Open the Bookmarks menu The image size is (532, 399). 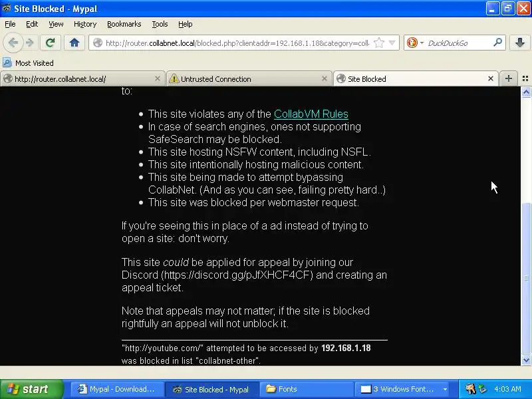[124, 24]
